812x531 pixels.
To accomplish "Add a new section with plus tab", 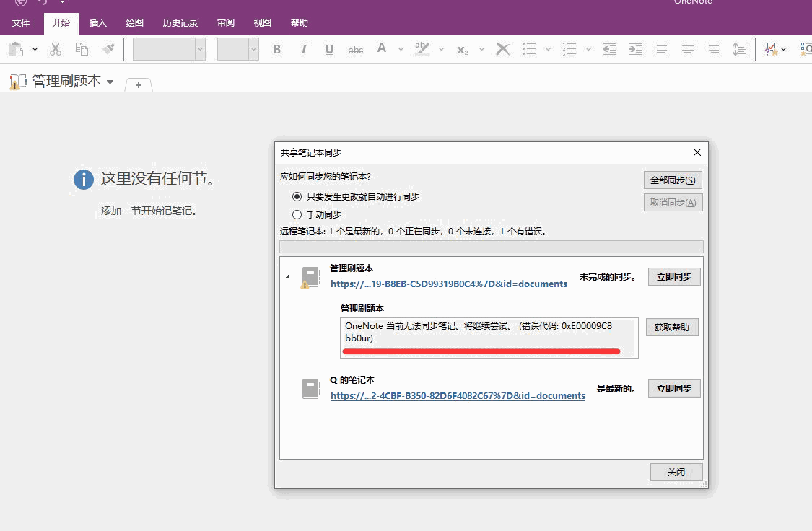I will click(139, 85).
